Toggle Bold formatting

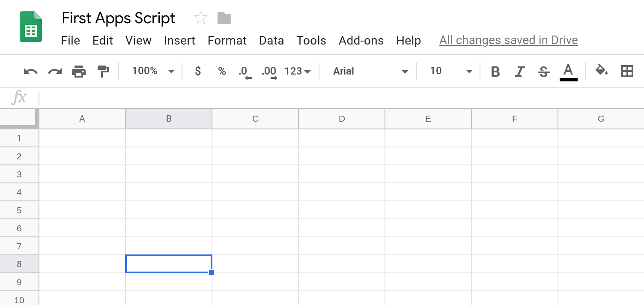(x=495, y=72)
